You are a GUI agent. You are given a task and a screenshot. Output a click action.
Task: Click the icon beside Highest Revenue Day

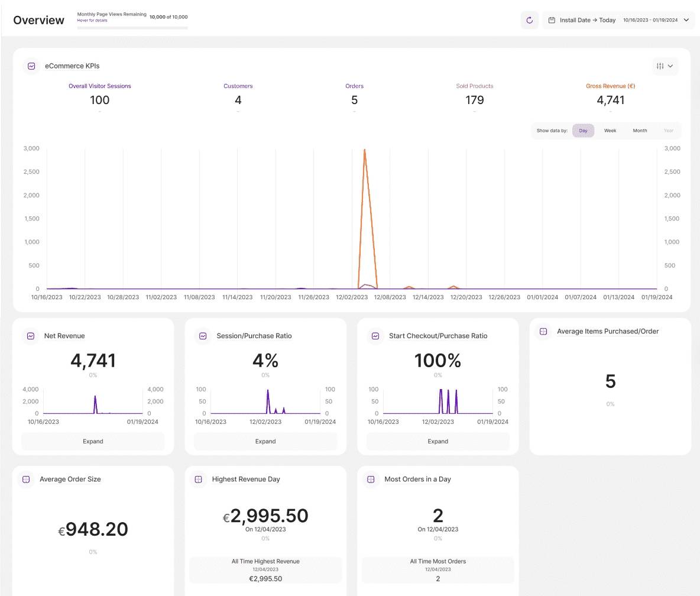(x=197, y=479)
